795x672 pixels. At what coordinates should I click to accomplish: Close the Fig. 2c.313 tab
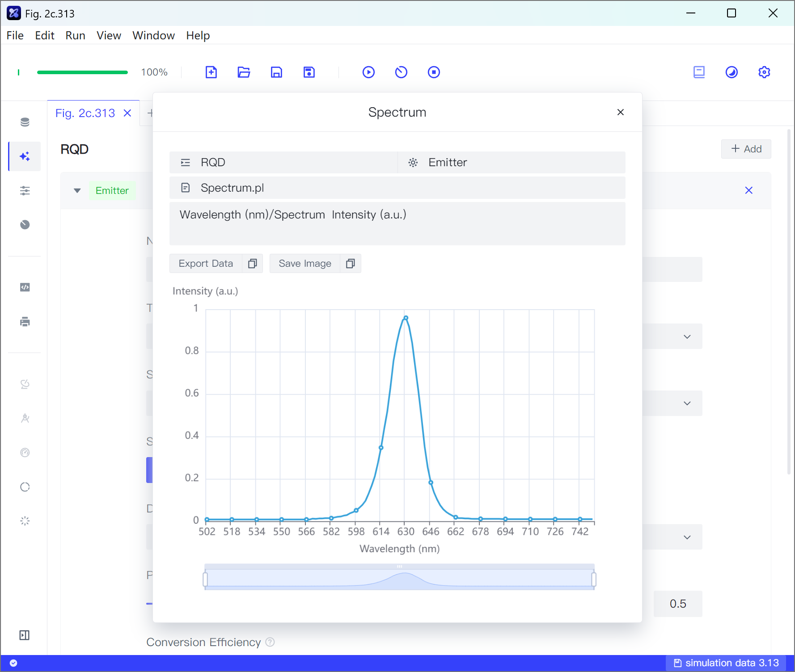pos(127,113)
